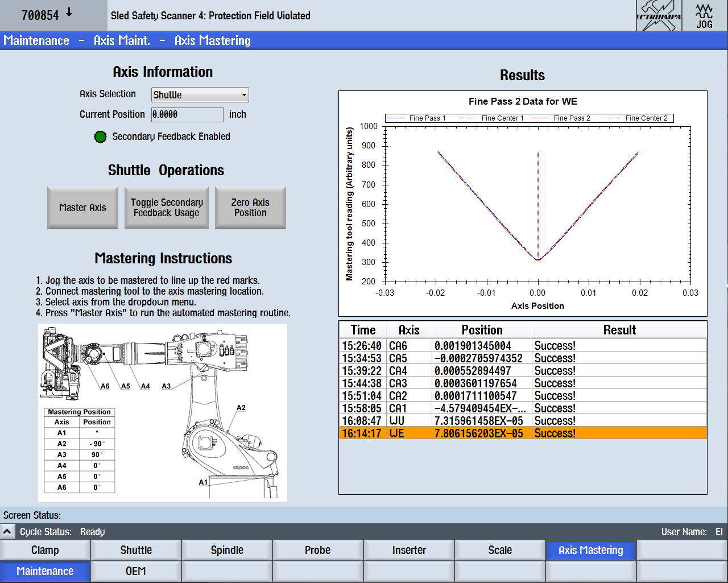The width and height of the screenshot is (728, 583).
Task: Click the JOG mode icon
Action: pyautogui.click(x=704, y=15)
